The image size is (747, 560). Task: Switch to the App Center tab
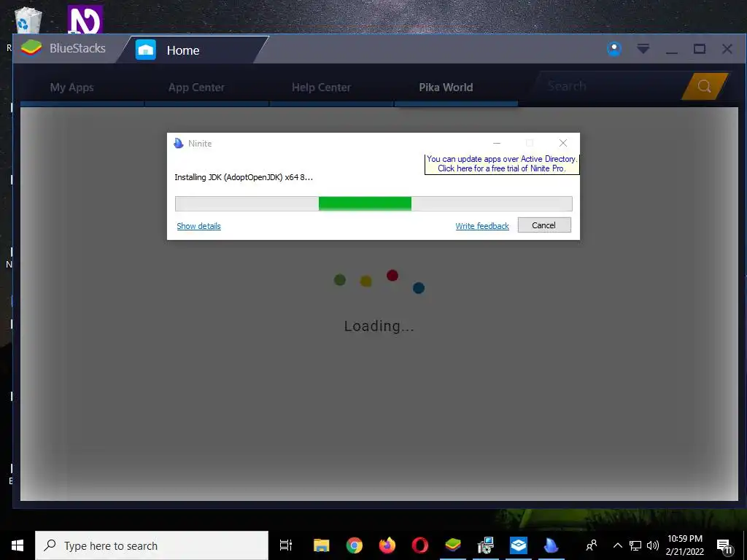pyautogui.click(x=196, y=87)
